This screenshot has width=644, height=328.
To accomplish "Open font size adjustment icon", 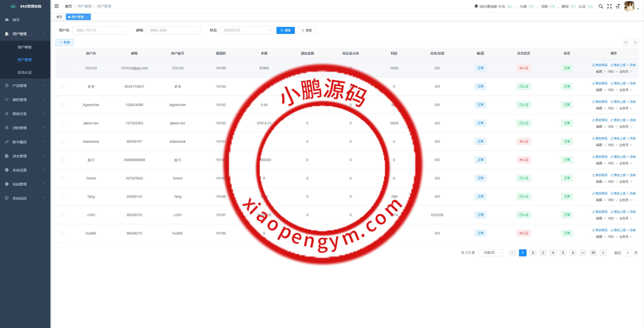I will (x=618, y=6).
